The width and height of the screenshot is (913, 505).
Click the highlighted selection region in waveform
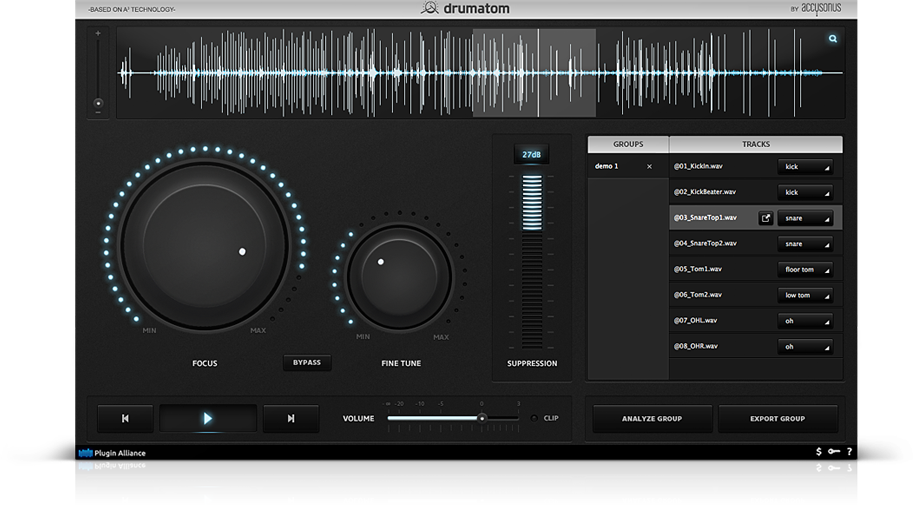pyautogui.click(x=534, y=73)
